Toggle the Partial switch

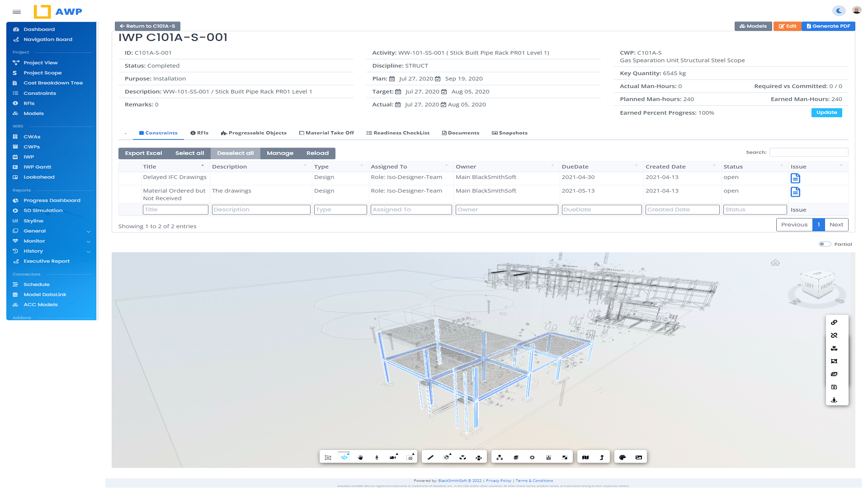pyautogui.click(x=825, y=244)
